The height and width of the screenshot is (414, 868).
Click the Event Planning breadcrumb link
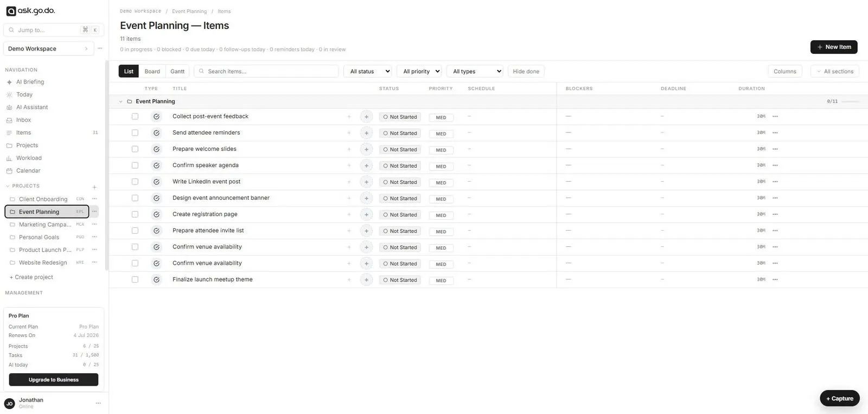[189, 11]
